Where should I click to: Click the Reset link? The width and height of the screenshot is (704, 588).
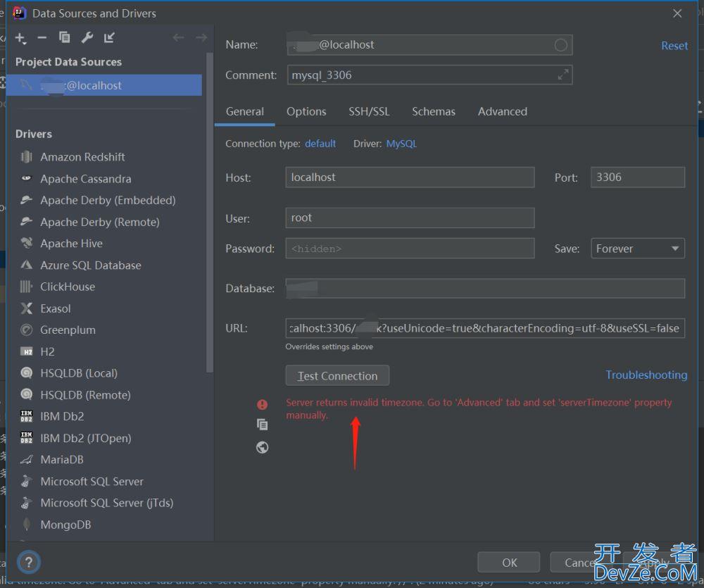point(674,46)
